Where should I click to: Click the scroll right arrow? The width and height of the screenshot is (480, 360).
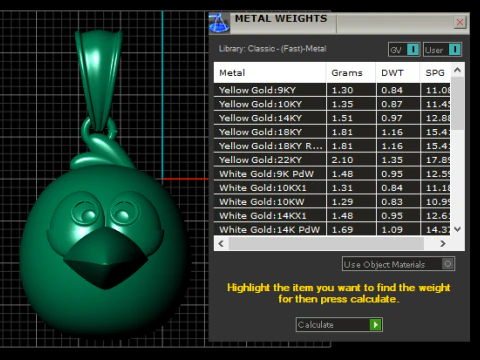[x=443, y=244]
